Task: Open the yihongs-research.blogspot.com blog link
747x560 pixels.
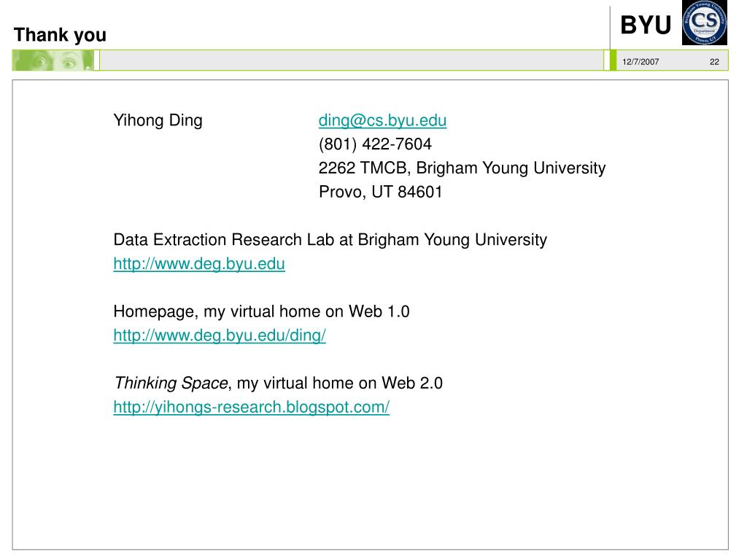Action: (252, 407)
